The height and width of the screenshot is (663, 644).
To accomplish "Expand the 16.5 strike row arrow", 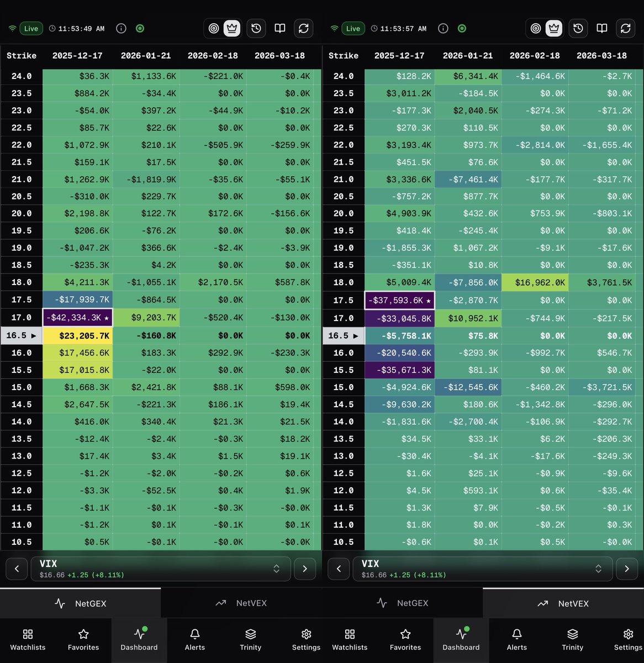I will [34, 335].
